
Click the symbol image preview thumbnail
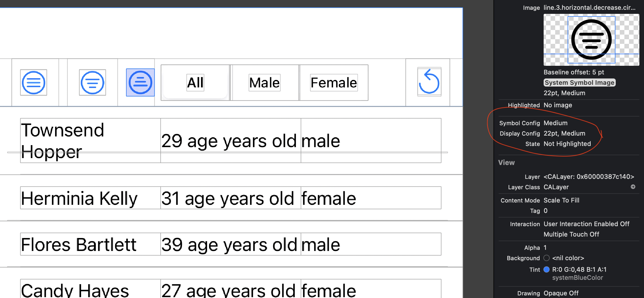point(591,40)
